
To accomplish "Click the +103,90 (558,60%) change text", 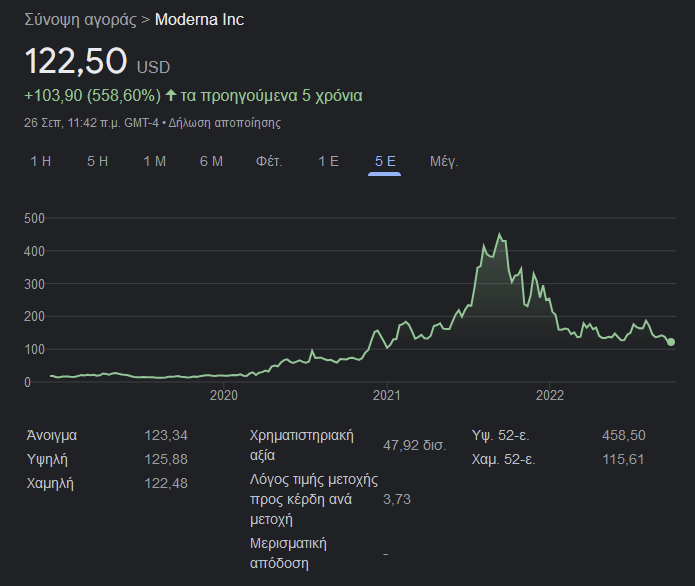I will tap(93, 96).
